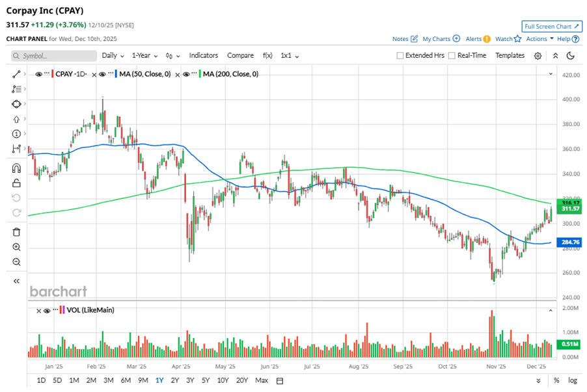Click the lock drawings icon
This screenshot has height=392, width=587.
click(x=16, y=183)
